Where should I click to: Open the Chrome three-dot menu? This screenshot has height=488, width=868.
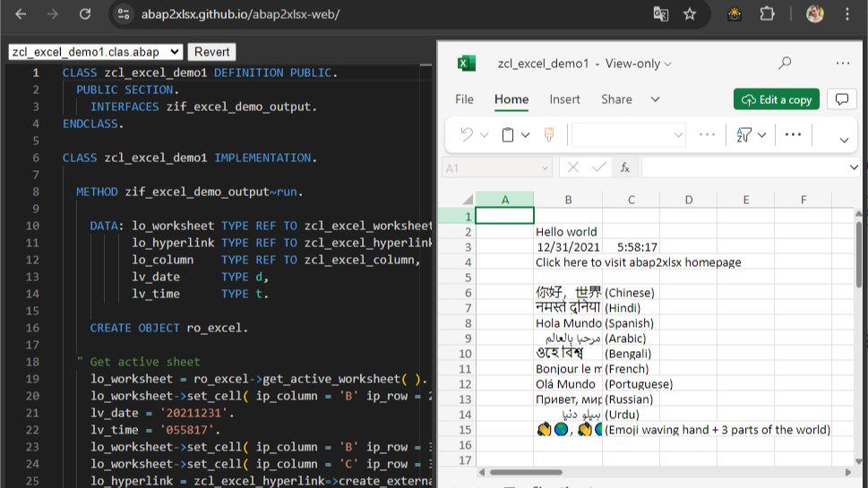[x=847, y=13]
